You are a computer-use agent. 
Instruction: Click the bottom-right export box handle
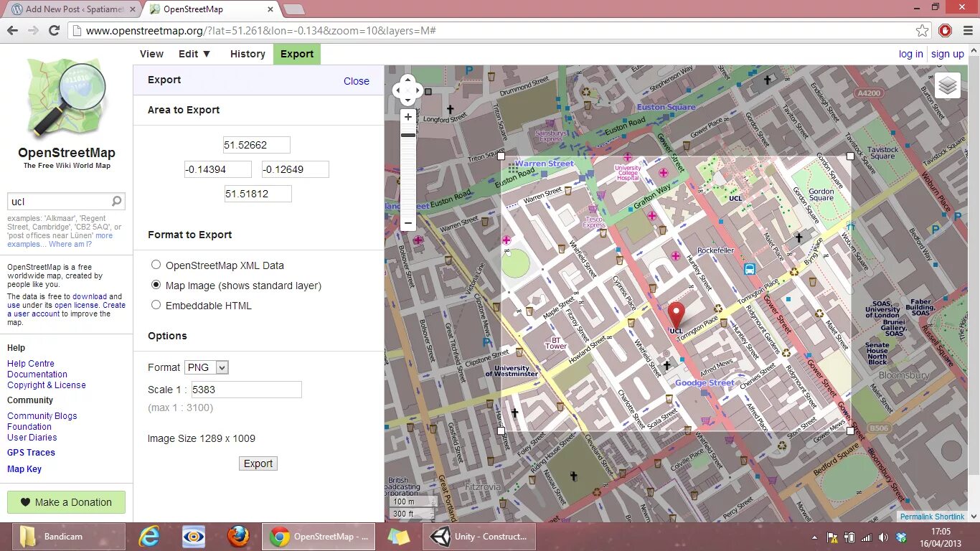851,431
